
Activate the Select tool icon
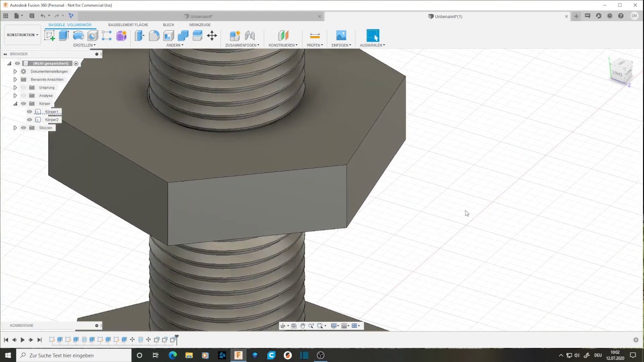(373, 35)
